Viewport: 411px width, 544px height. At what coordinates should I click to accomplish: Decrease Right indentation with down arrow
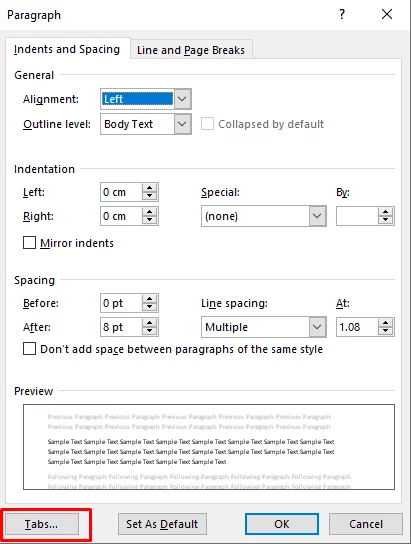(x=149, y=220)
